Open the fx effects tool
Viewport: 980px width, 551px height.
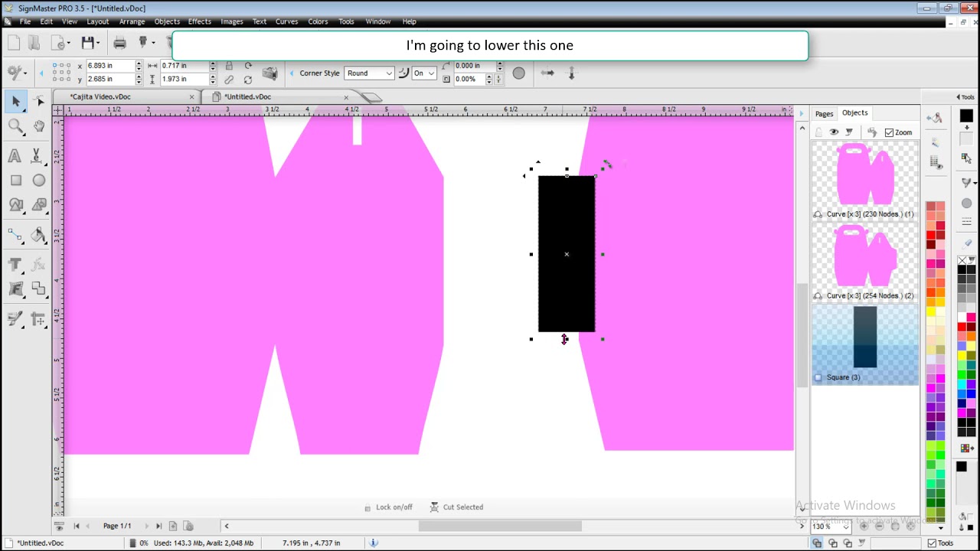39,265
